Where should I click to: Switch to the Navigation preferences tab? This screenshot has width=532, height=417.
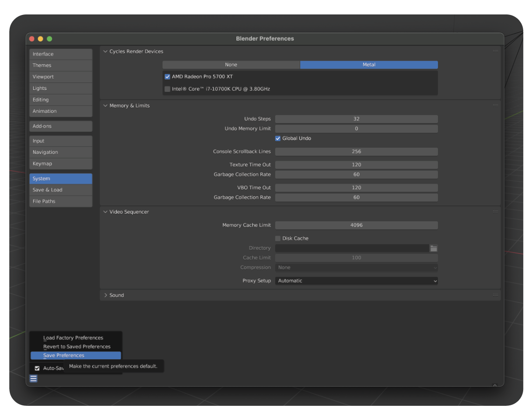(61, 152)
